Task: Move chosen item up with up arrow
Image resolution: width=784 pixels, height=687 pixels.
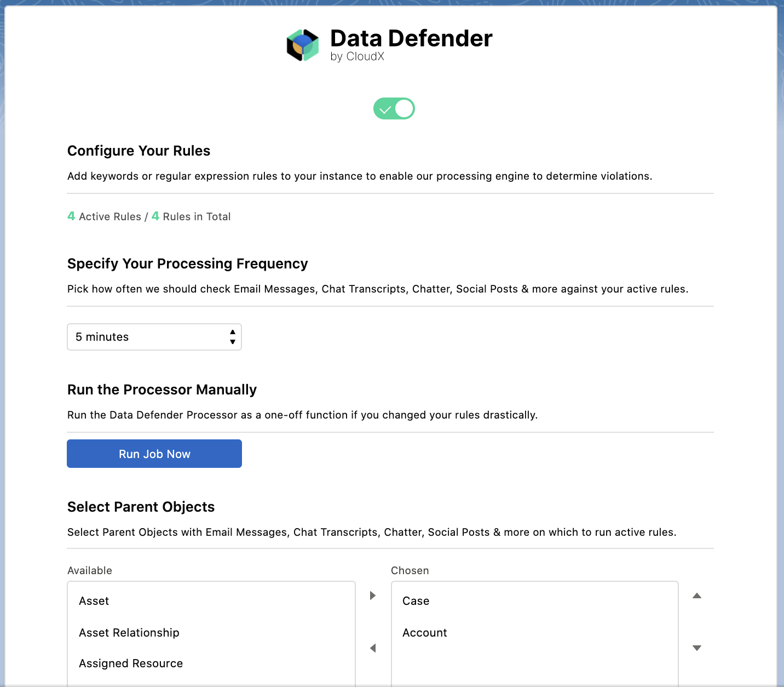Action: pos(697,596)
